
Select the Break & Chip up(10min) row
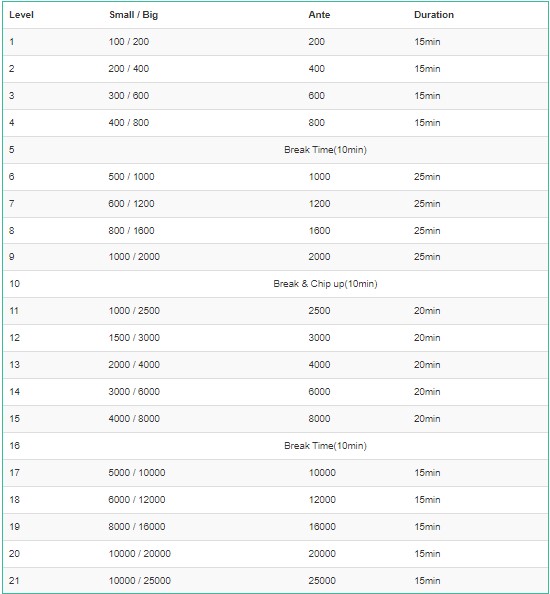pos(275,284)
